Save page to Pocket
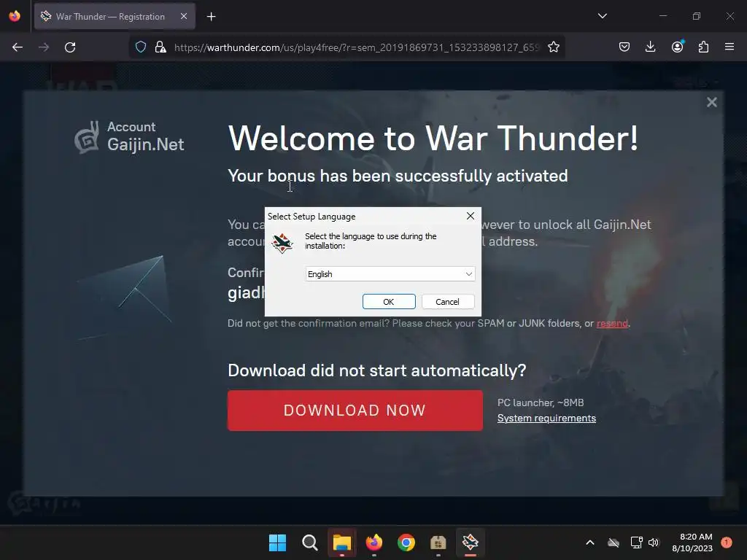Screen dimensions: 747x560 coord(624,47)
